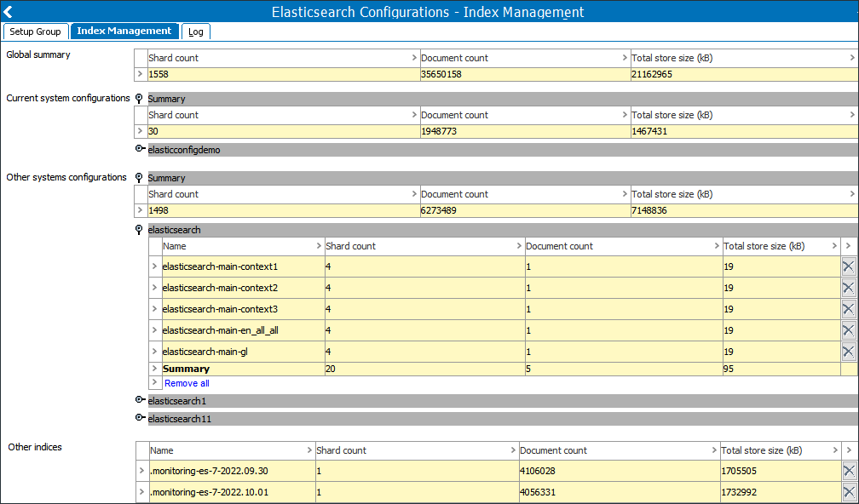Open the row arrow for elasticsearch-main-gl
Screen dimensions: 859x504
click(155, 352)
